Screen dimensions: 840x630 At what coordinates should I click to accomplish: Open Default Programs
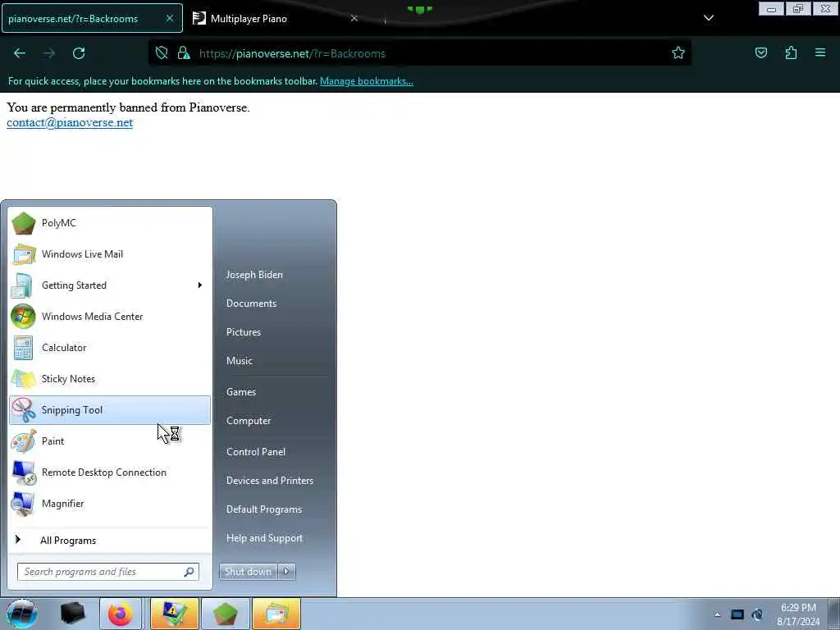point(264,509)
